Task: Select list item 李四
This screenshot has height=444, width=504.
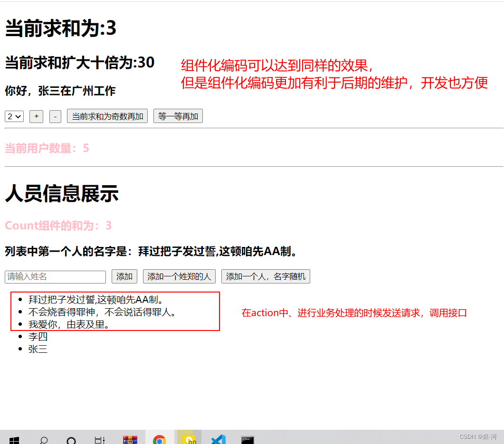Action: point(38,337)
